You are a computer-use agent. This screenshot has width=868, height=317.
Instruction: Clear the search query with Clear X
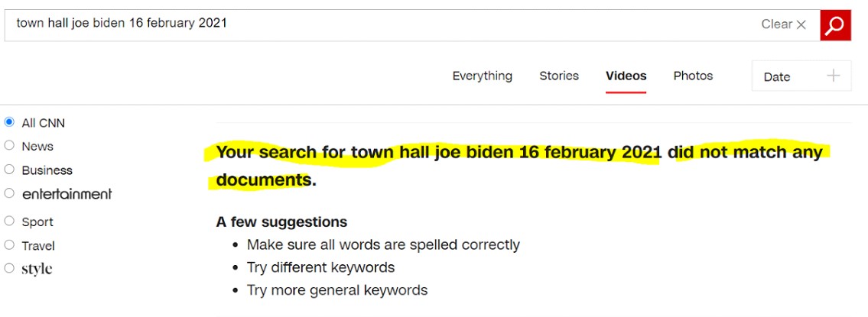[784, 24]
